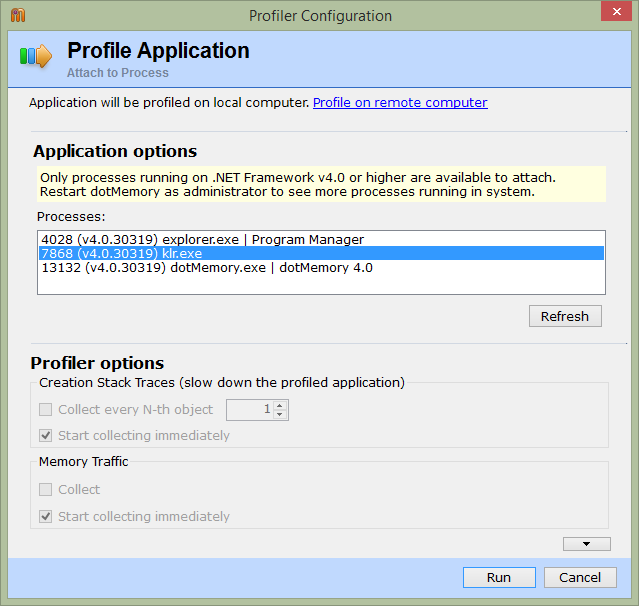This screenshot has width=639, height=606.
Task: Refresh the processes list
Action: click(x=565, y=316)
